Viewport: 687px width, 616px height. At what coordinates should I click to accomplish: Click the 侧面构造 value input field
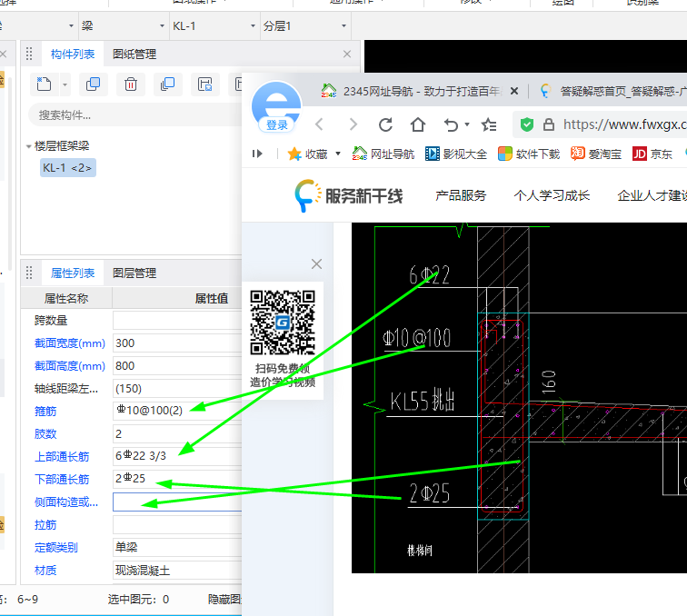click(x=176, y=502)
